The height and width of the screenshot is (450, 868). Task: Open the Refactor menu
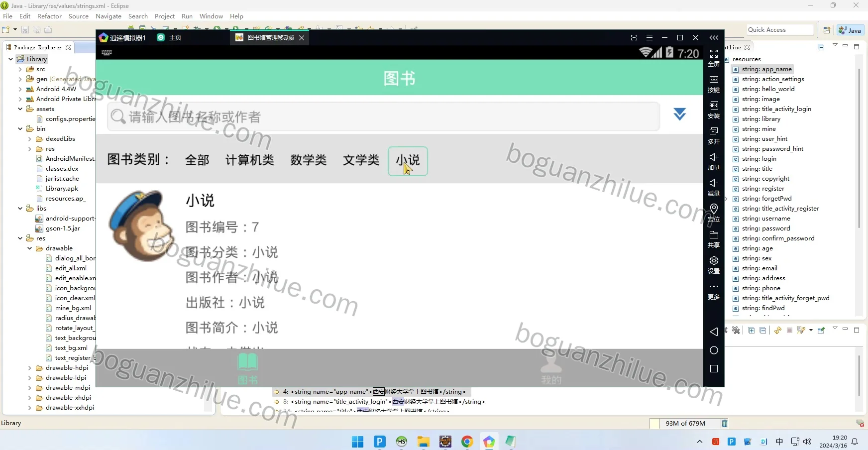(x=49, y=16)
